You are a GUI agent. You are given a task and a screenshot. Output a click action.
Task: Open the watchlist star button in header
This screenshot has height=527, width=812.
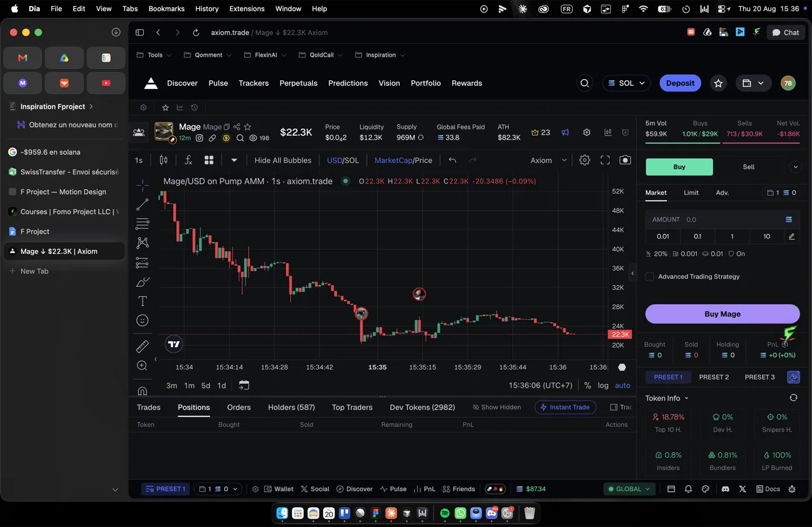[x=718, y=83]
